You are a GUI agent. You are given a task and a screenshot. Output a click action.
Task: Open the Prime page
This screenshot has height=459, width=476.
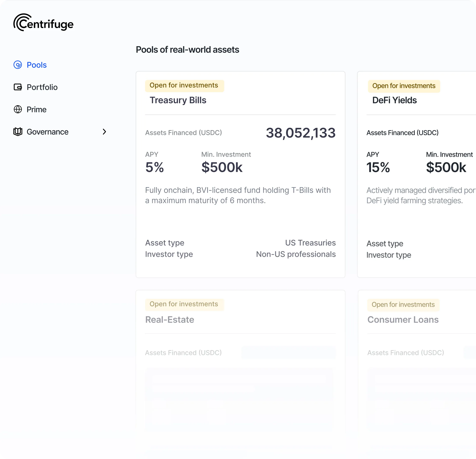click(x=36, y=109)
